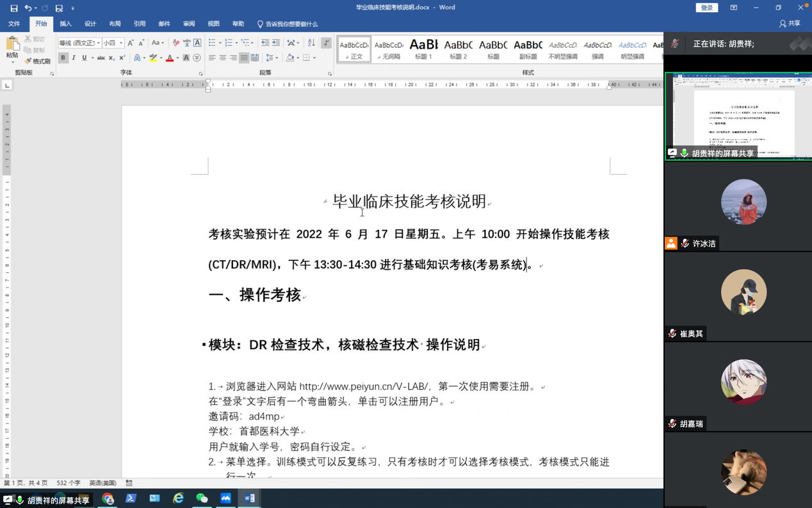The width and height of the screenshot is (812, 508).
Task: Open the 插入 (Insert) ribbon tab
Action: (x=65, y=24)
